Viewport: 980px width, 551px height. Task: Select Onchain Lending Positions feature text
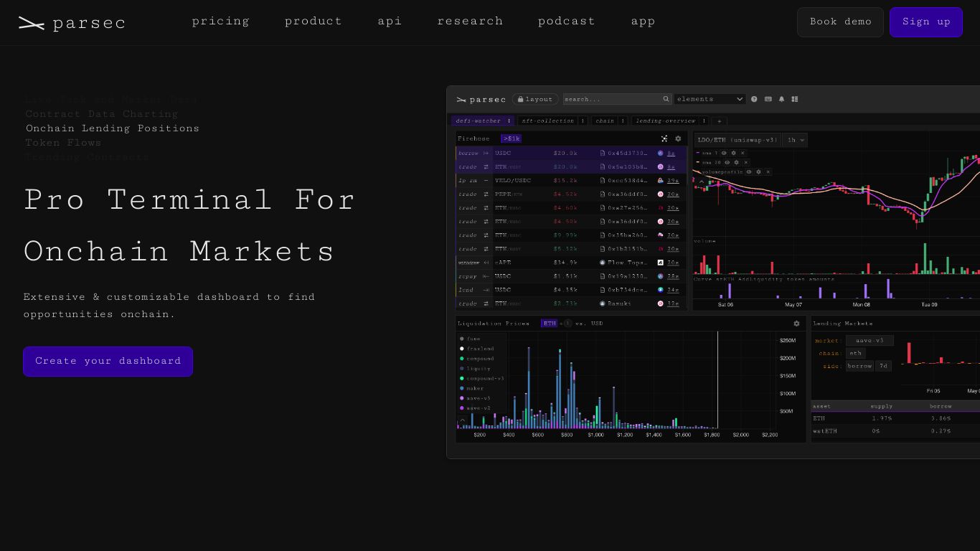(113, 128)
